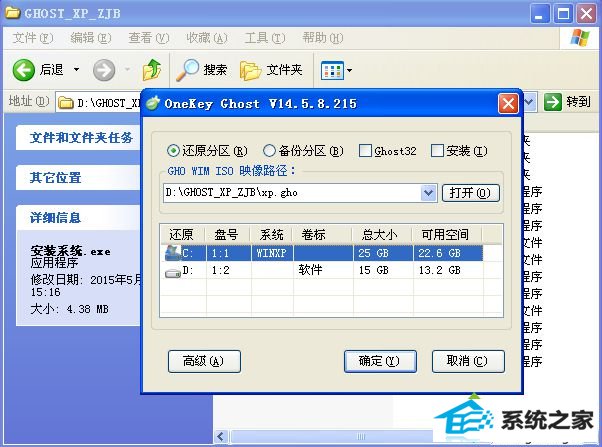Sort by 盘号 column header

[x=227, y=234]
